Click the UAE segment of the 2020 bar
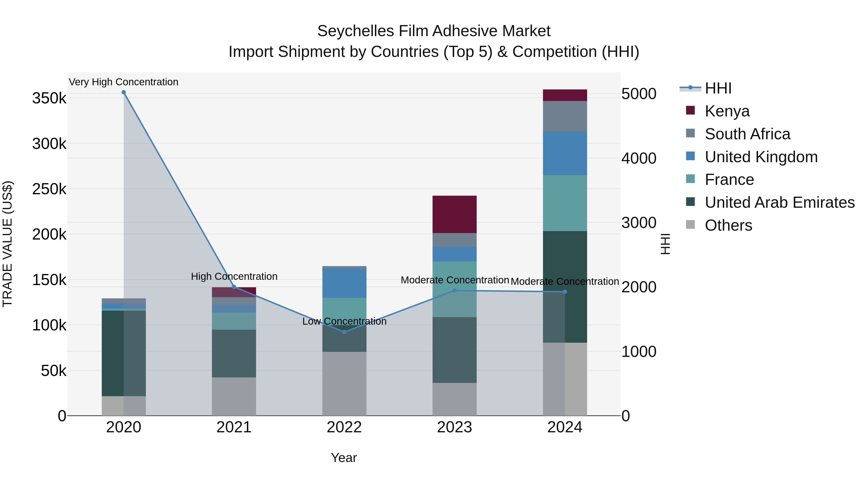 click(124, 354)
